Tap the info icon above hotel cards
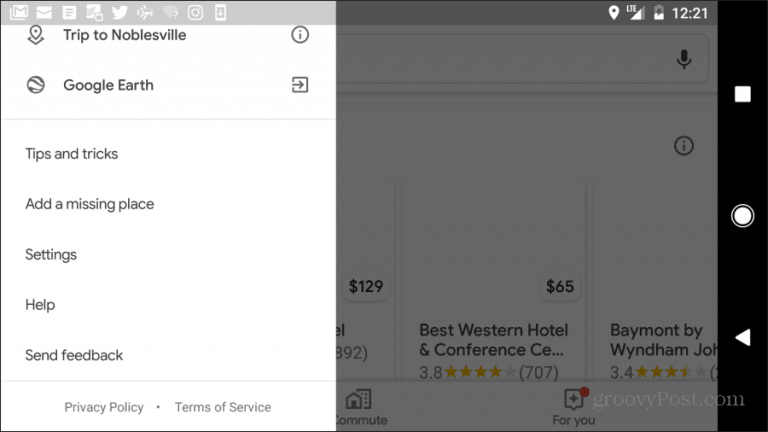Viewport: 768px width, 432px height. tap(684, 146)
